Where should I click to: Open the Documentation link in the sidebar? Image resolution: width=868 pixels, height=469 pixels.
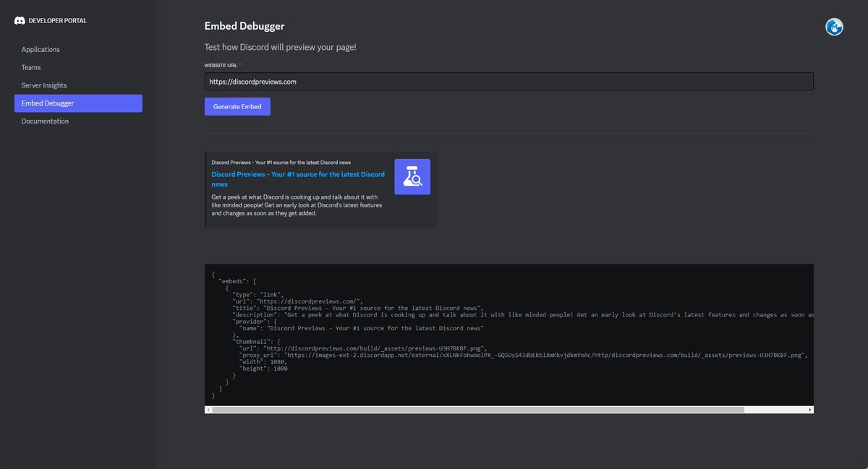[x=45, y=121]
